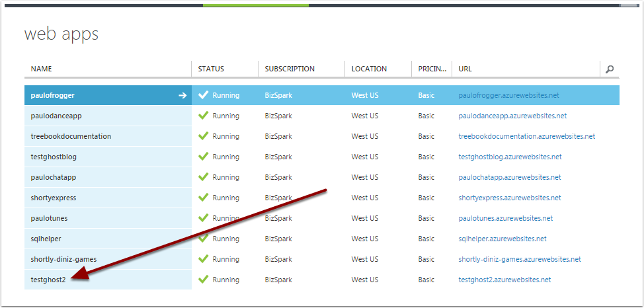Select the sqlhelper web app

(46, 239)
